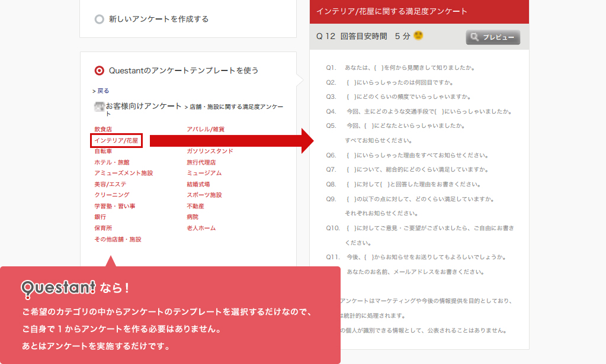
Task: Click the お客様向けアンケート breadcrumb heading
Action: (x=143, y=106)
